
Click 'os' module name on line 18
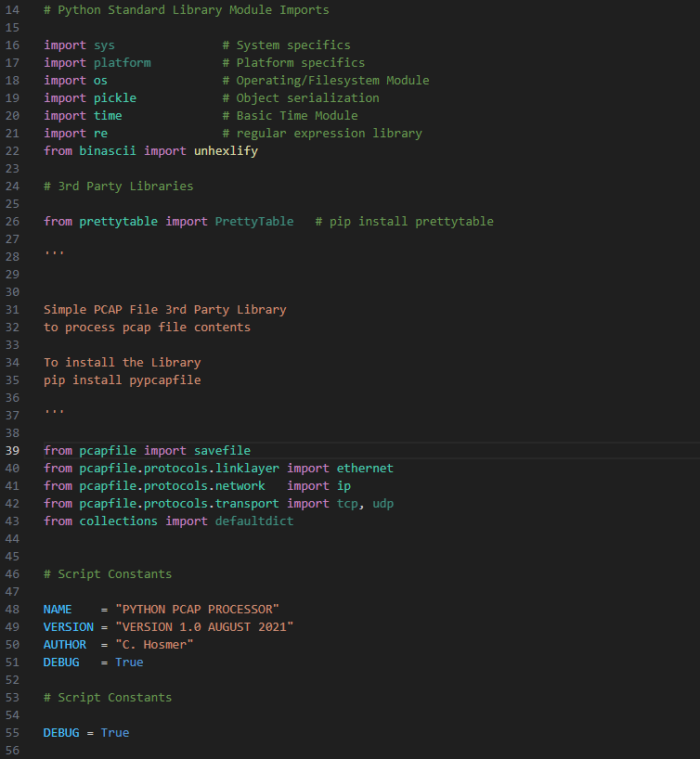(x=101, y=81)
